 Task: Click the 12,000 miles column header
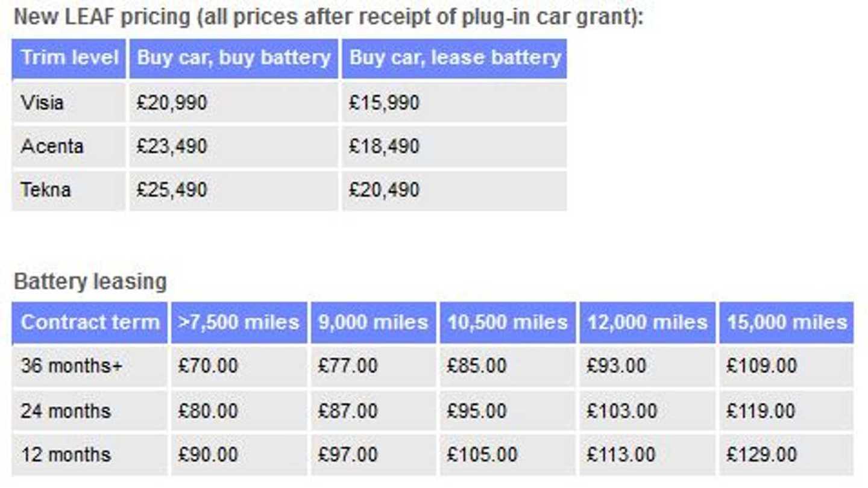647,322
